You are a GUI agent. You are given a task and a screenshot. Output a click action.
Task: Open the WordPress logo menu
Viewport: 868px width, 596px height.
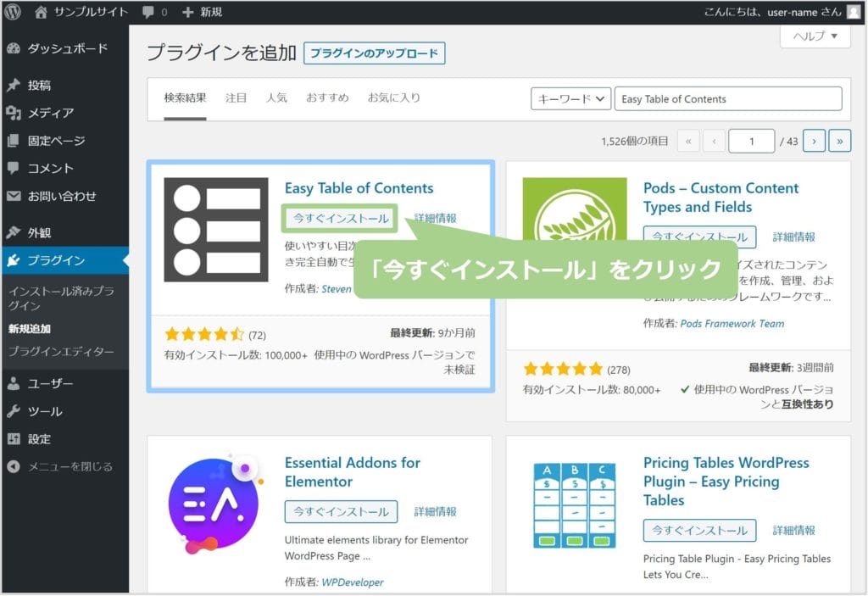pyautogui.click(x=13, y=12)
